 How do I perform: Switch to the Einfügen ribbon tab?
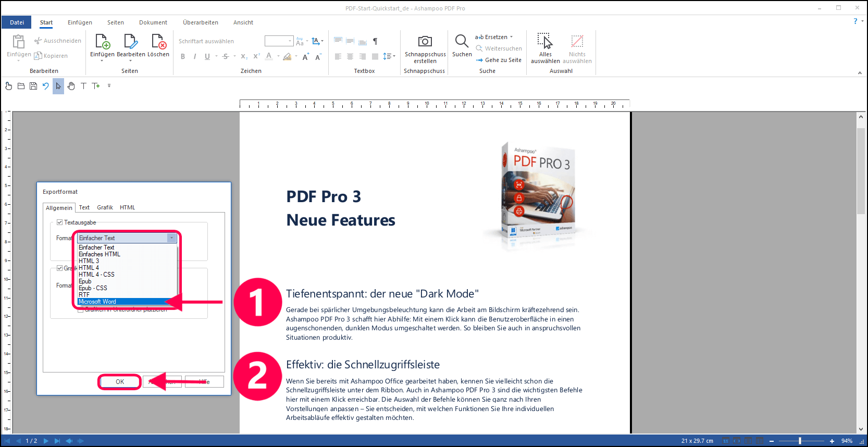[80, 22]
